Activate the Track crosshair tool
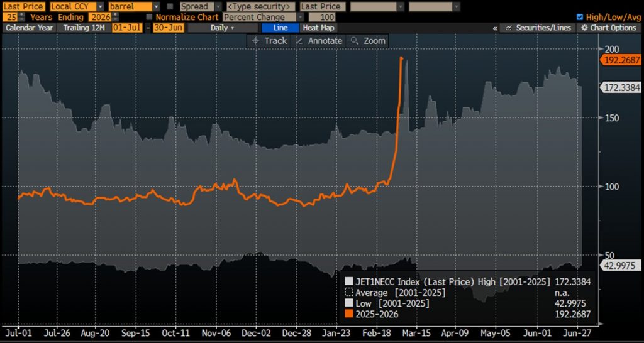This screenshot has height=343, width=644. click(x=269, y=41)
